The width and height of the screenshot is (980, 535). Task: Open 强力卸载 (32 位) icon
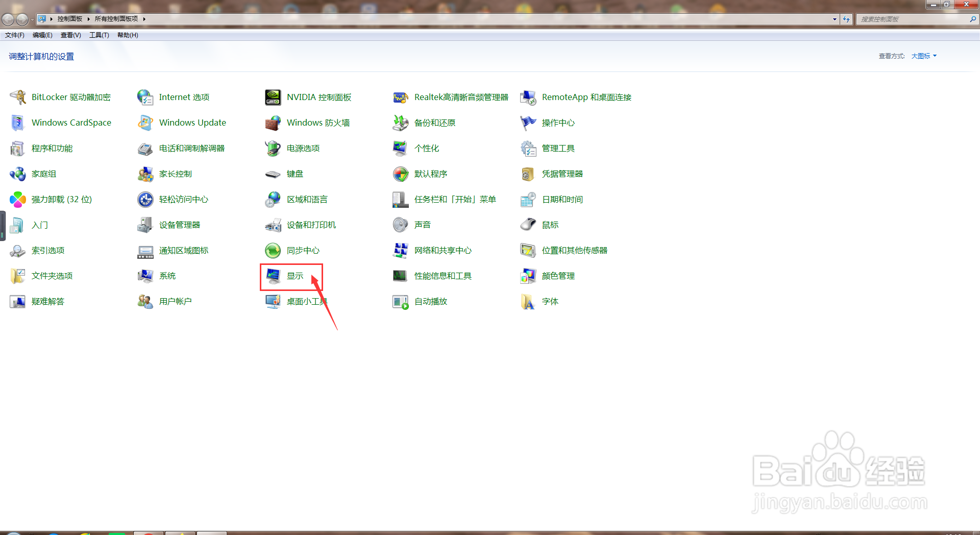pos(18,199)
